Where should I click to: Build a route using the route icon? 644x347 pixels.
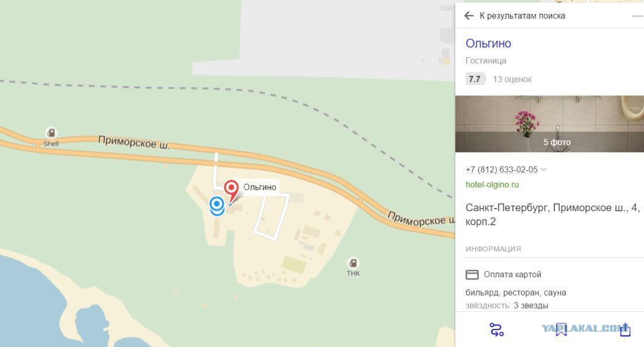point(497,330)
